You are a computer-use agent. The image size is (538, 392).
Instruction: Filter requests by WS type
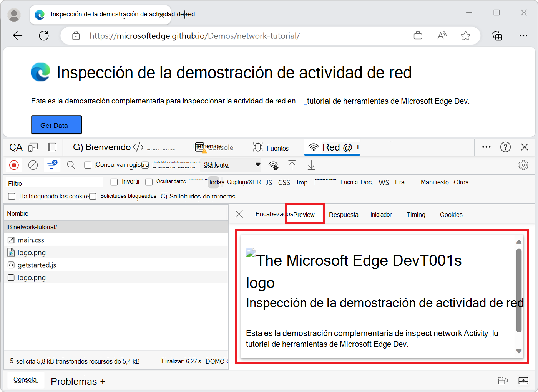(x=384, y=182)
